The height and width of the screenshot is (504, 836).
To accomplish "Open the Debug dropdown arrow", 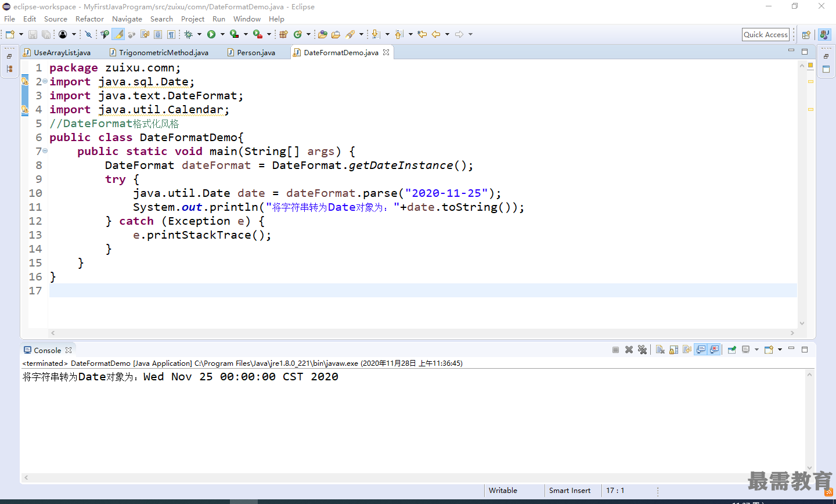I will pos(199,34).
